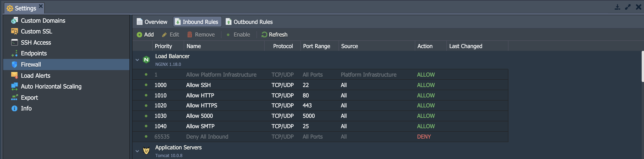Click the trash Remove icon
Image resolution: width=644 pixels, height=159 pixels.
pyautogui.click(x=190, y=34)
